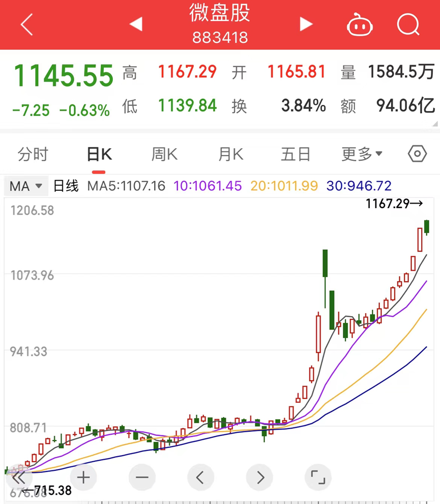Screen dimensions: 440x504
Task: Open fullscreen chart view
Action: click(317, 478)
